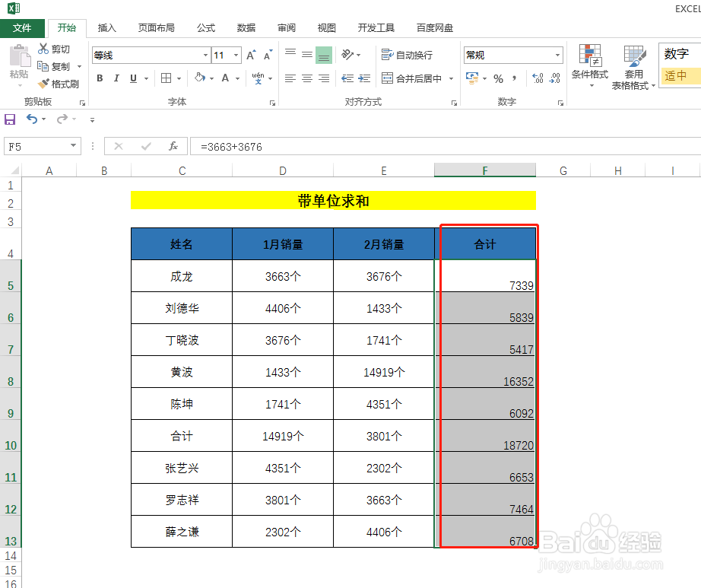Click the 复制 copy command
The width and height of the screenshot is (701, 588).
point(52,66)
